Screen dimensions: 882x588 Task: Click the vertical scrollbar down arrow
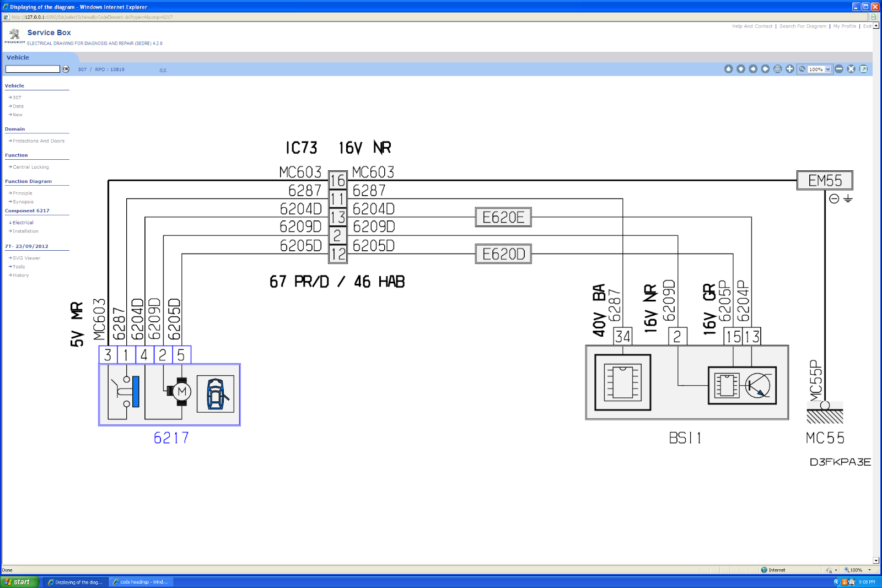876,560
